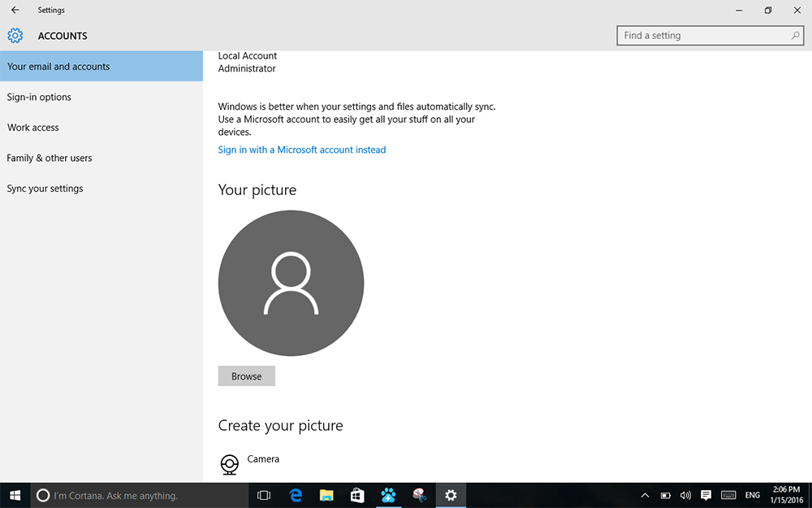Go back using the Settings back arrow

coord(15,10)
